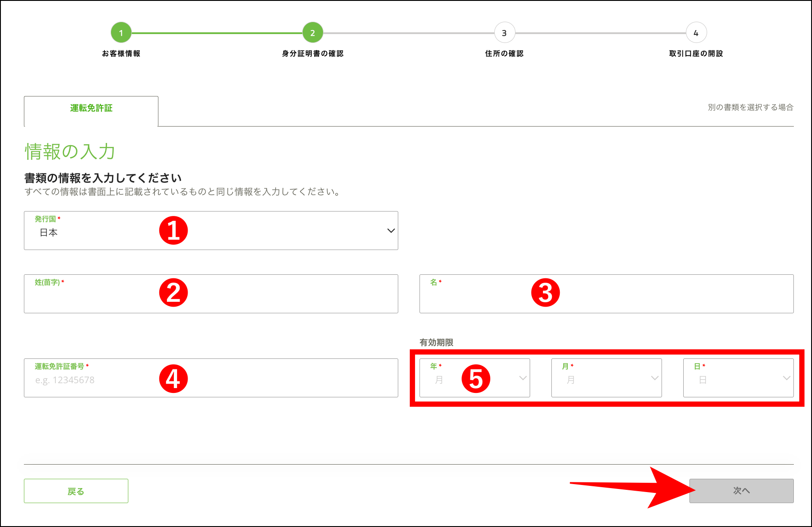Open the 年 year dropdown under 有効期限
Screen dimensions: 812x527
(474, 378)
